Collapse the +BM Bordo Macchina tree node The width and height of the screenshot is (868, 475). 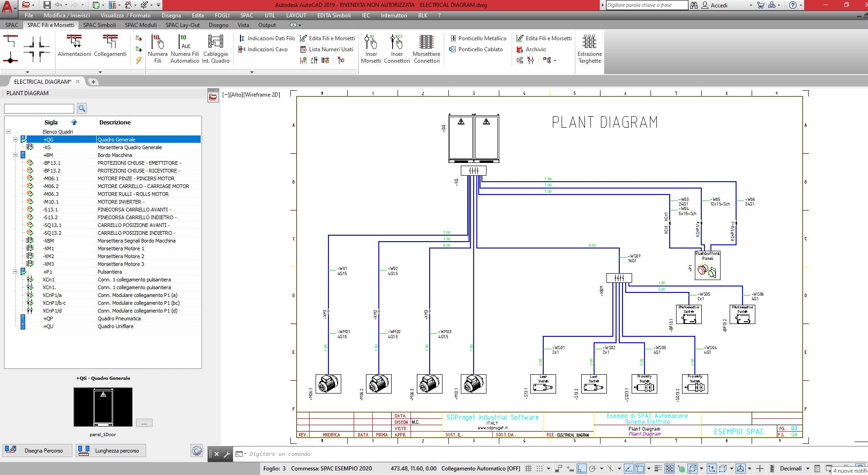pyautogui.click(x=15, y=155)
